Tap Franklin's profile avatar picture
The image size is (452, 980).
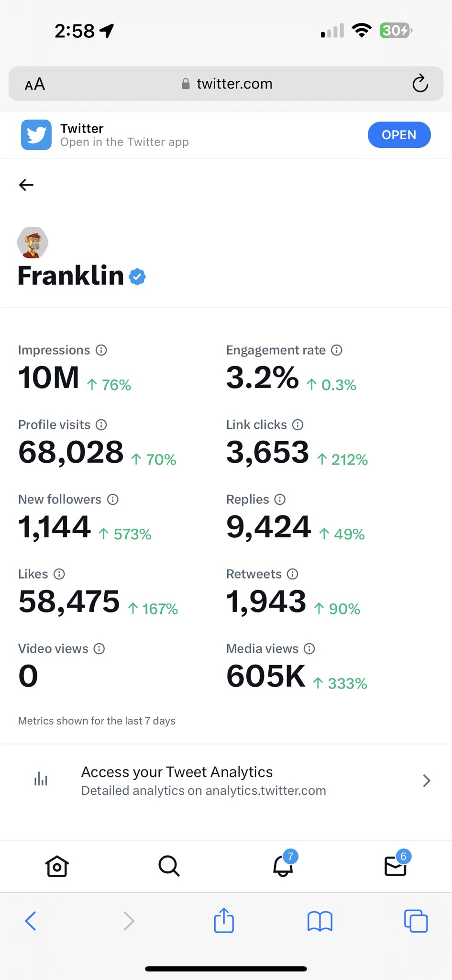coord(33,243)
